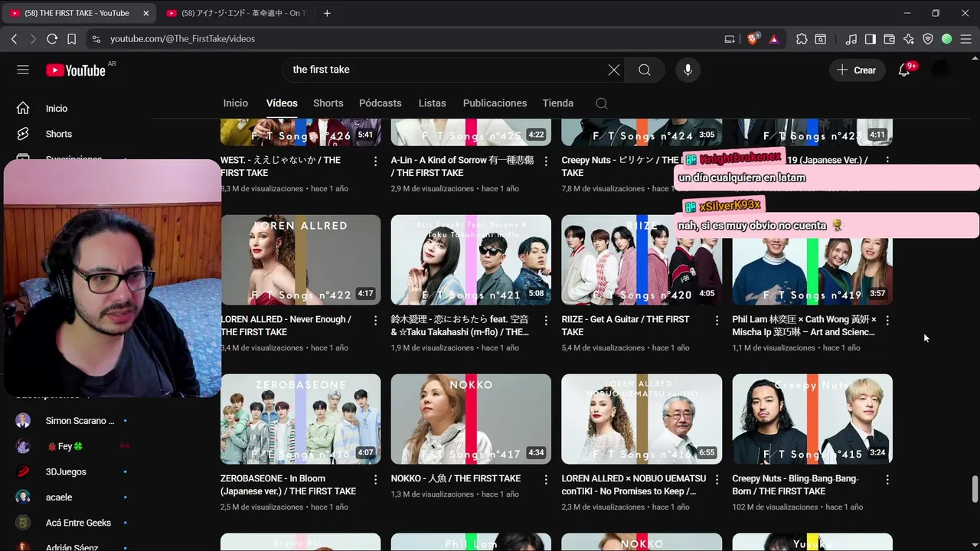The height and width of the screenshot is (551, 980).
Task: Open green browser profile avatar
Action: point(947,38)
